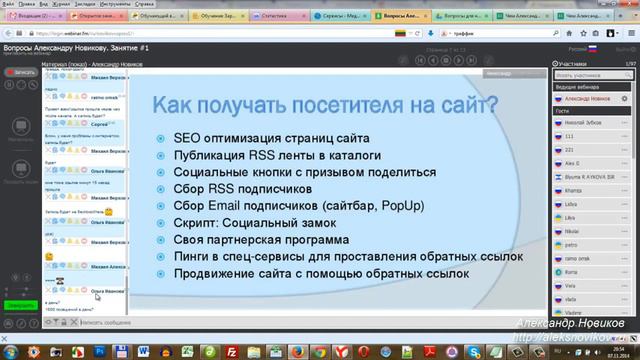Click the red Record button
The height and width of the screenshot is (360, 640).
(x=21, y=72)
